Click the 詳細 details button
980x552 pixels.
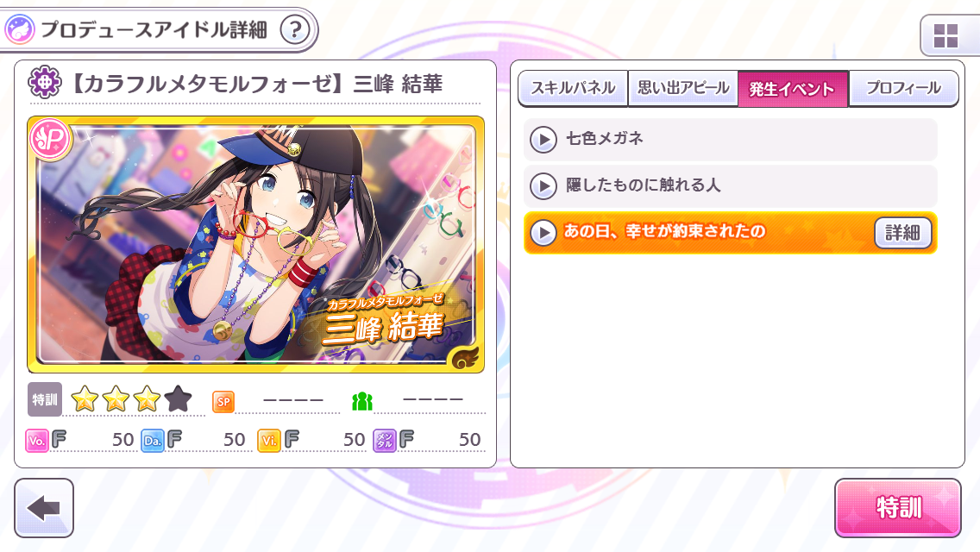pyautogui.click(x=902, y=233)
